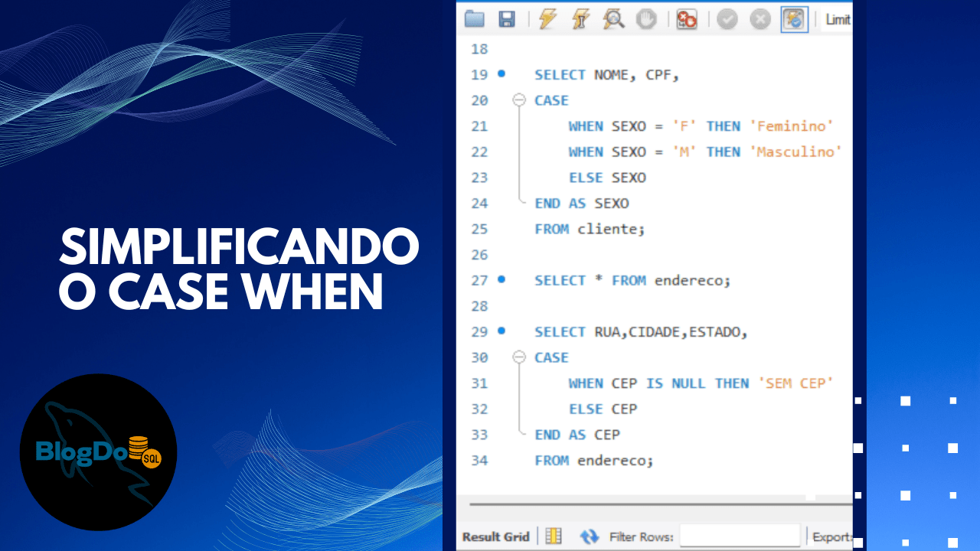Open a SQL script file
980x551 pixels.
pyautogui.click(x=473, y=19)
